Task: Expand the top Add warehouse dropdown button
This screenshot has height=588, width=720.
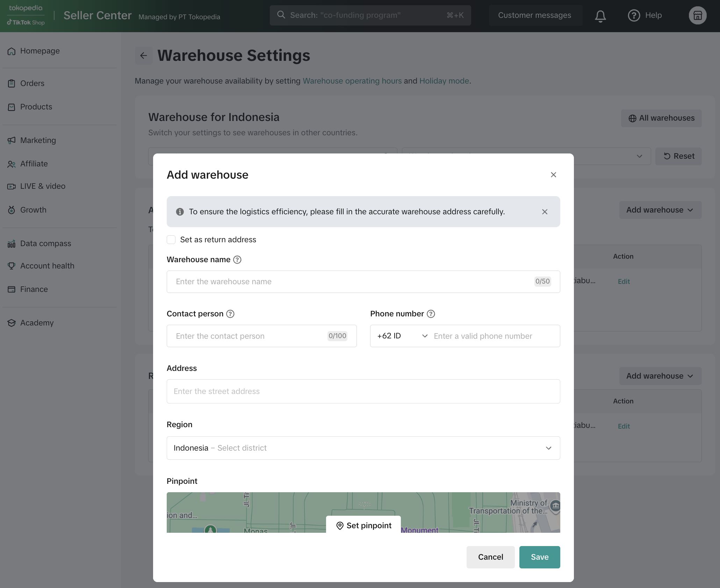Action: click(660, 210)
